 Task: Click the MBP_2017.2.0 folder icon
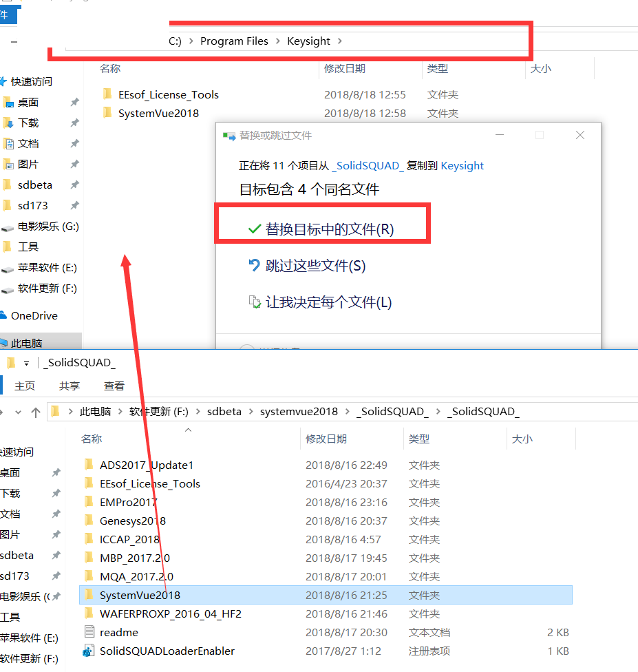coord(89,558)
